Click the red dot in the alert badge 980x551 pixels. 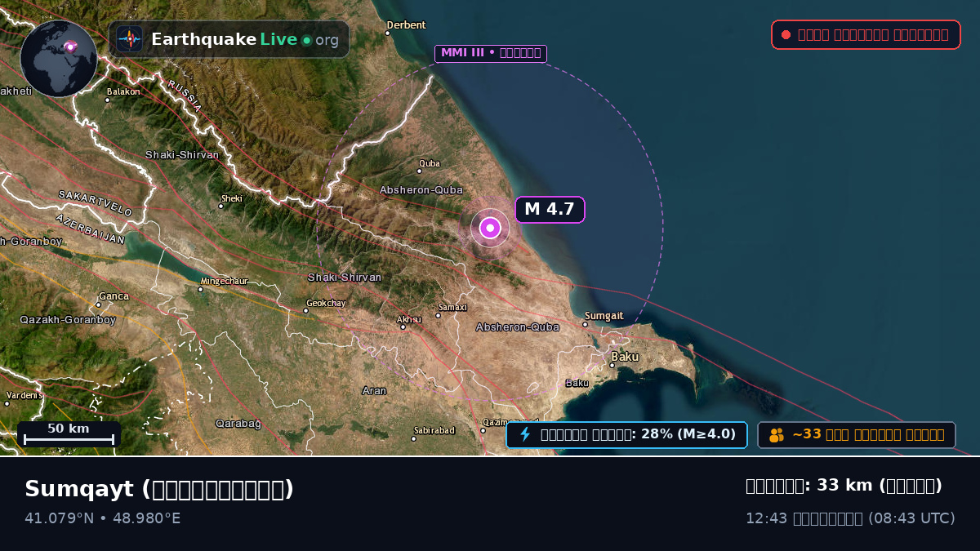(786, 34)
